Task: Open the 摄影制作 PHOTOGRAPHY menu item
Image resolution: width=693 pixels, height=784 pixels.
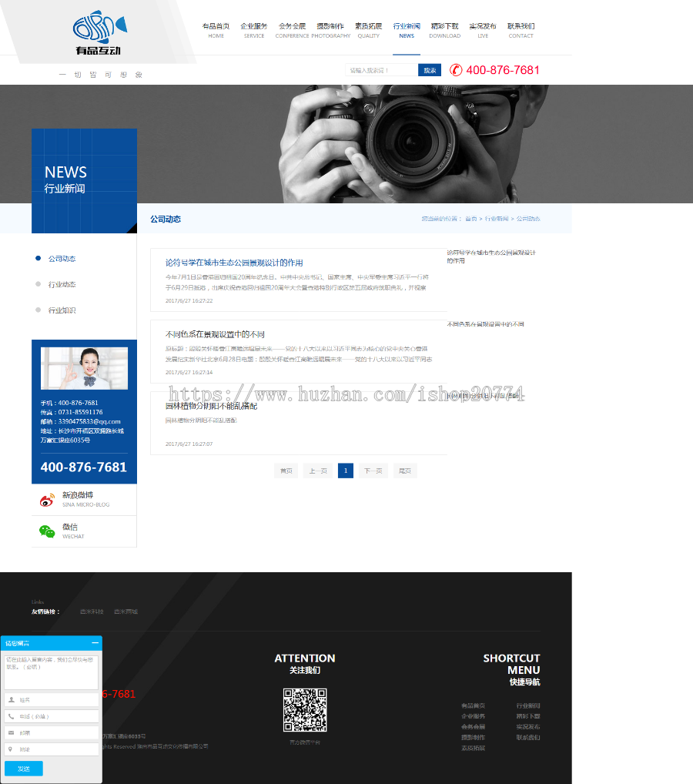Action: tap(330, 30)
